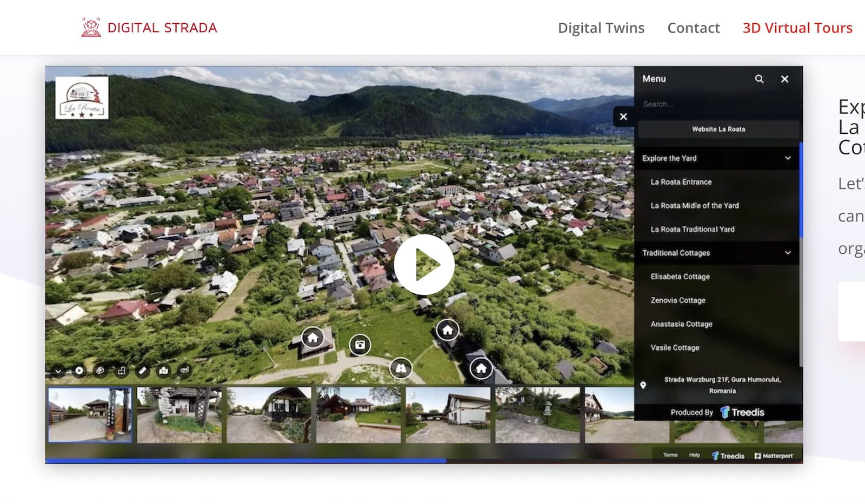865x504 pixels.
Task: Select the sixth thumbnail with signpost
Action: pyautogui.click(x=538, y=415)
